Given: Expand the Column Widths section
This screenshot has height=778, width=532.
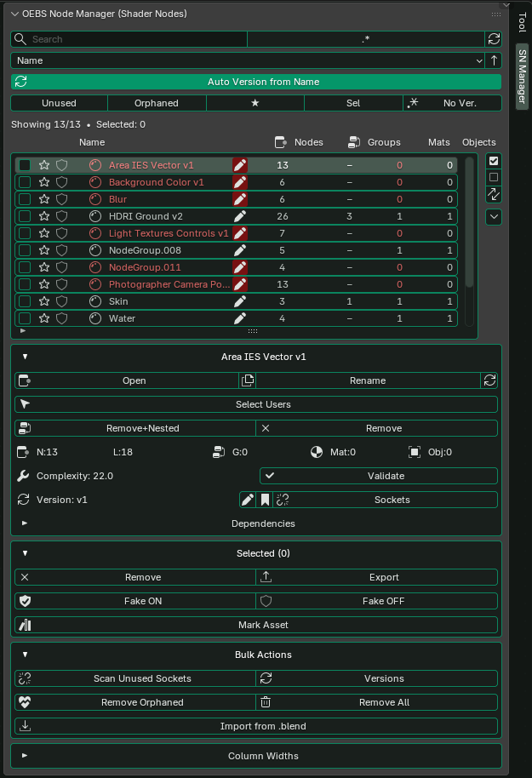Looking at the screenshot, I should point(25,756).
